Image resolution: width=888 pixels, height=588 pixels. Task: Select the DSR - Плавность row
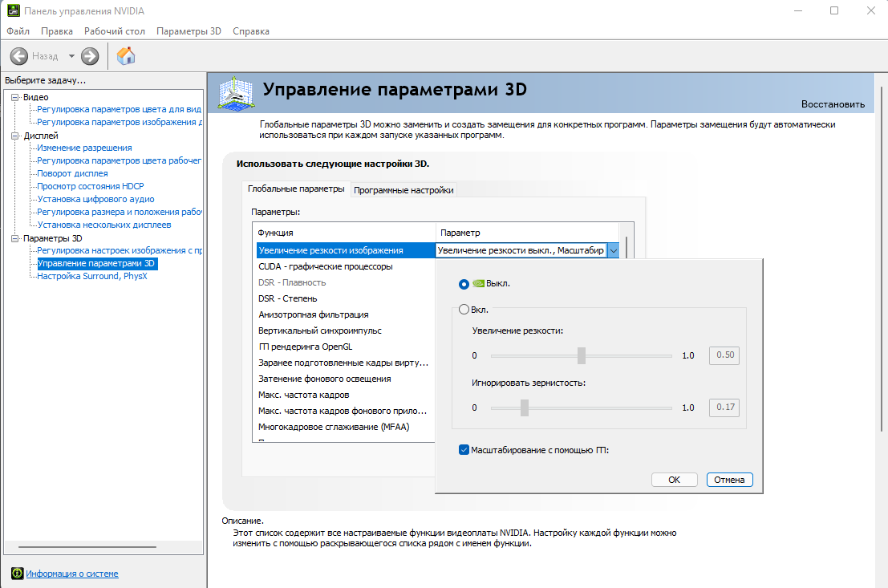346,282
